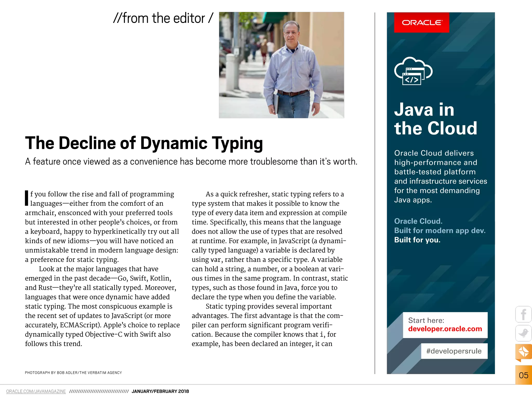Click the #developersrule hashtag box

(454, 351)
